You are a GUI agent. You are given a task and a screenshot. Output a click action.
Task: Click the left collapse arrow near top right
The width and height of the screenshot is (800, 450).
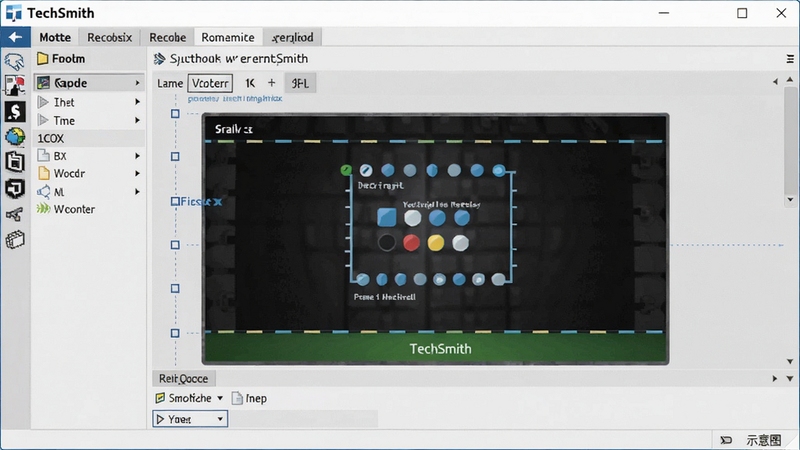[x=776, y=82]
